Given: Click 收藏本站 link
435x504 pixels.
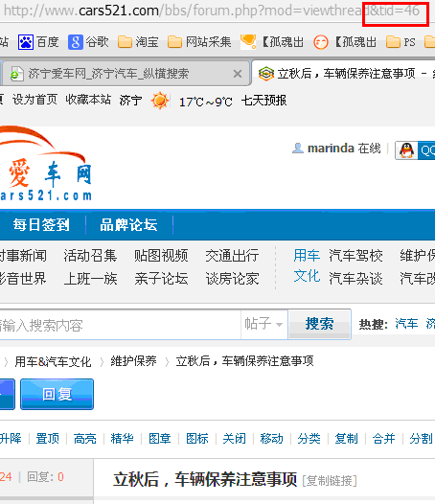Looking at the screenshot, I should pyautogui.click(x=88, y=100).
